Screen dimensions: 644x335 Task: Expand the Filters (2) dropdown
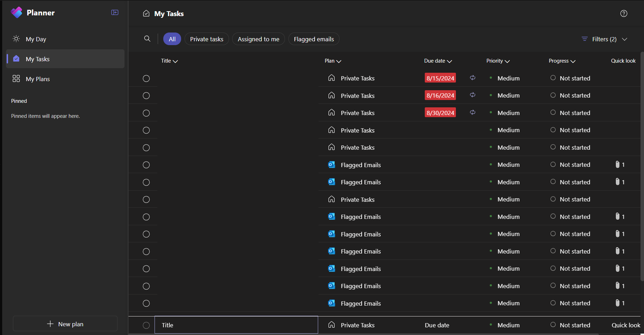click(x=604, y=39)
